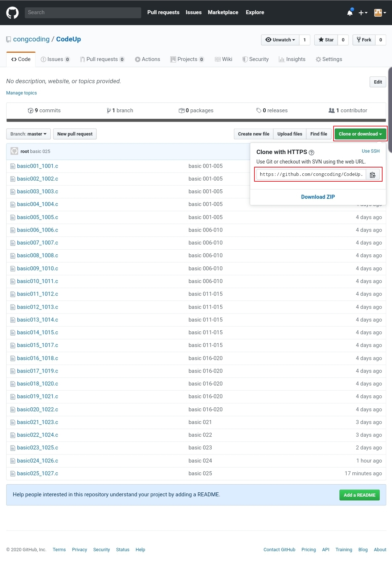Open the repository Pull requests tab
The height and width of the screenshot is (561, 392).
(102, 59)
